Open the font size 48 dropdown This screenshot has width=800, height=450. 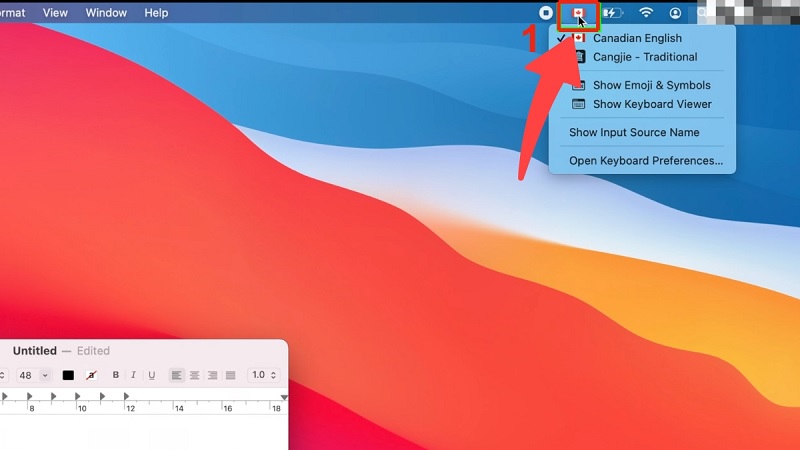pos(33,376)
